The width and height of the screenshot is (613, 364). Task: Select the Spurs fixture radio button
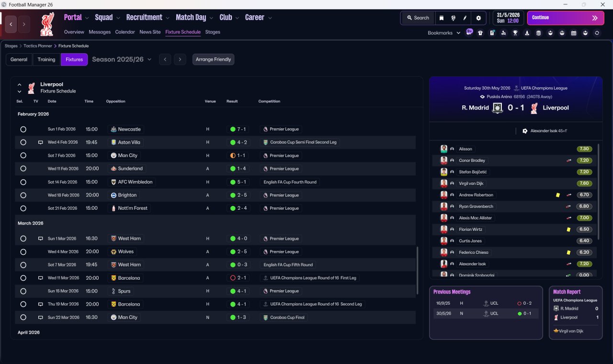[23, 291]
